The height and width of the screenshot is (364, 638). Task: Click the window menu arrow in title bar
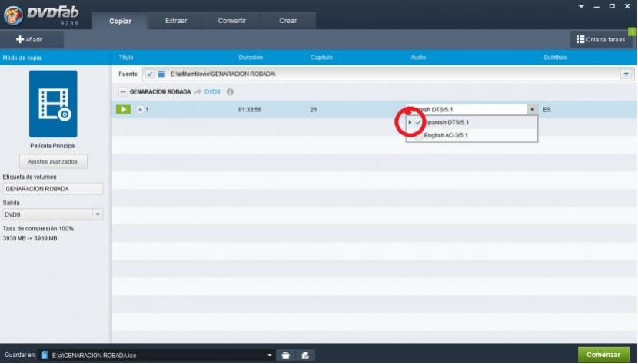tap(581, 6)
